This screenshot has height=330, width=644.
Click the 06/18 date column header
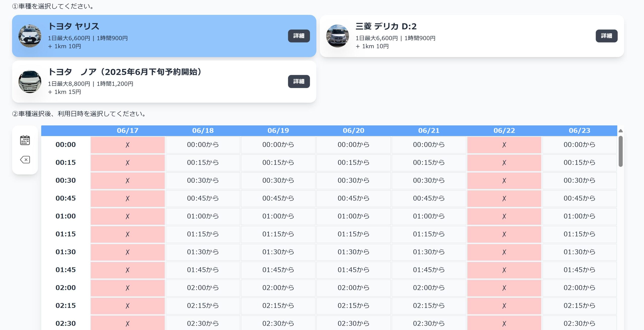pos(203,131)
